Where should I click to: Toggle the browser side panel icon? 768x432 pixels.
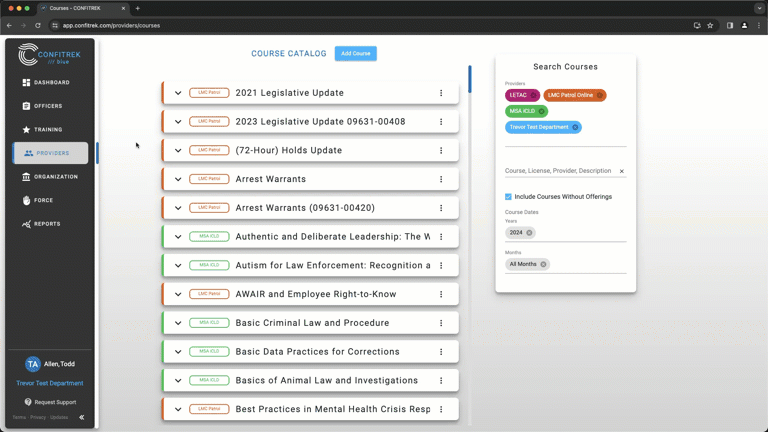pyautogui.click(x=730, y=25)
